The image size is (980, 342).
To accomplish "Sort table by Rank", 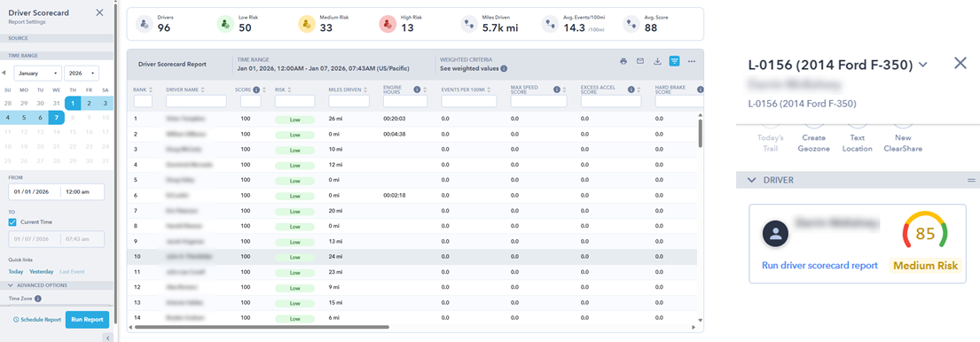I will click(152, 89).
